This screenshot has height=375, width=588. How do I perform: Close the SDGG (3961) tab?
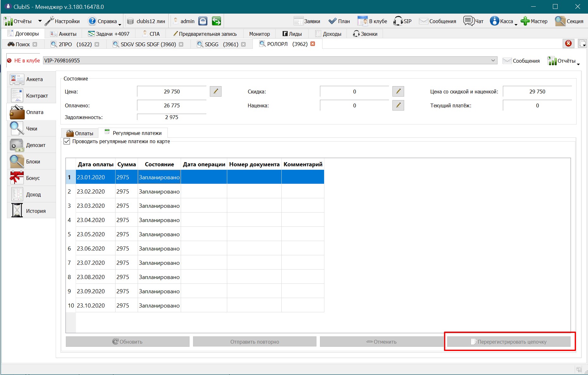tap(243, 44)
